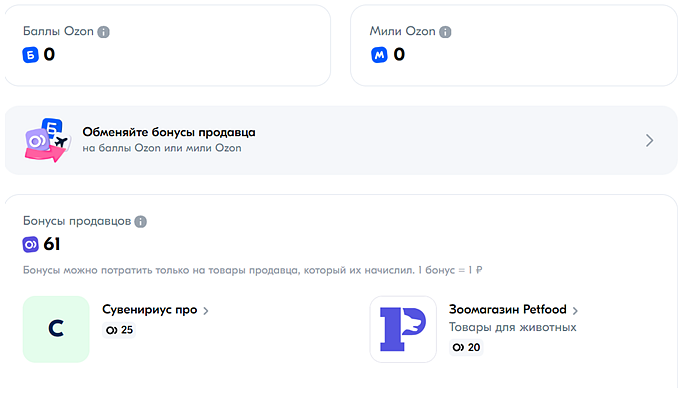The height and width of the screenshot is (401, 678).
Task: Click the blue М miles badge icon
Action: click(x=379, y=55)
